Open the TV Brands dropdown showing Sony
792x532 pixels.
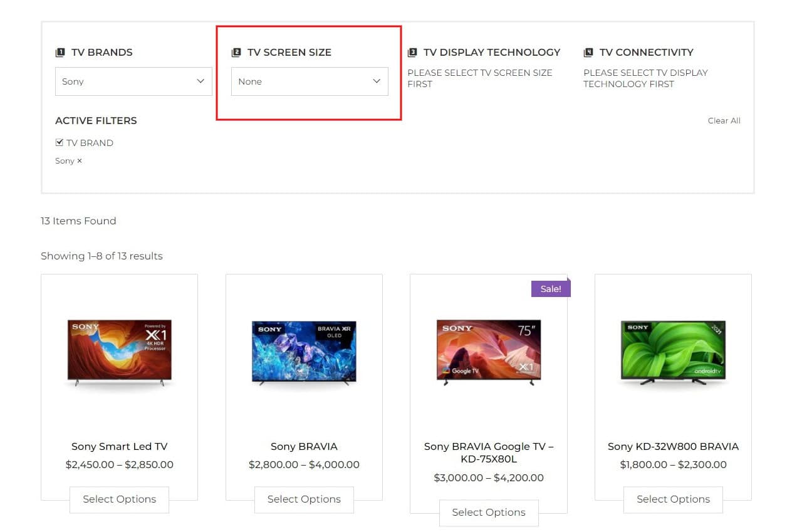coord(133,81)
